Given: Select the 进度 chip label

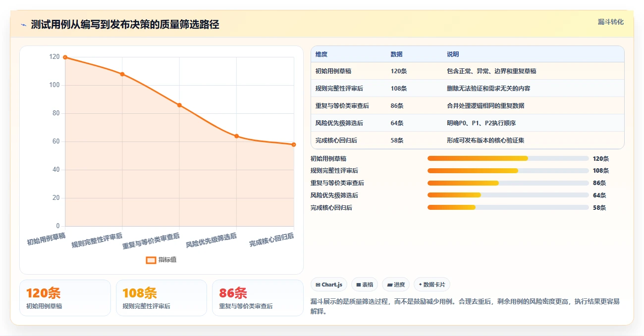Looking at the screenshot, I should (x=399, y=285).
